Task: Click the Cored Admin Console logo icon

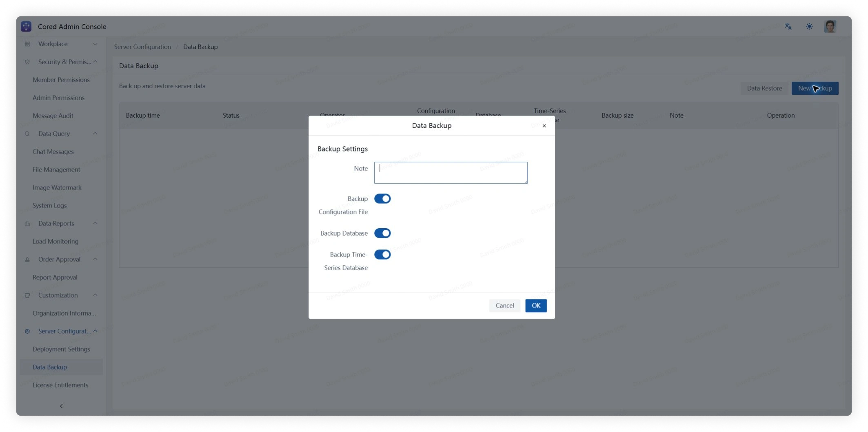Action: tap(26, 27)
